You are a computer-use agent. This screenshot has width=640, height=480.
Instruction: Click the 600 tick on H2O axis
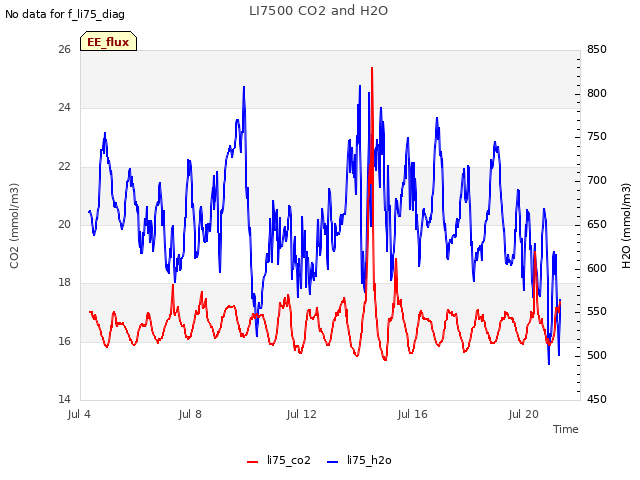(x=597, y=268)
